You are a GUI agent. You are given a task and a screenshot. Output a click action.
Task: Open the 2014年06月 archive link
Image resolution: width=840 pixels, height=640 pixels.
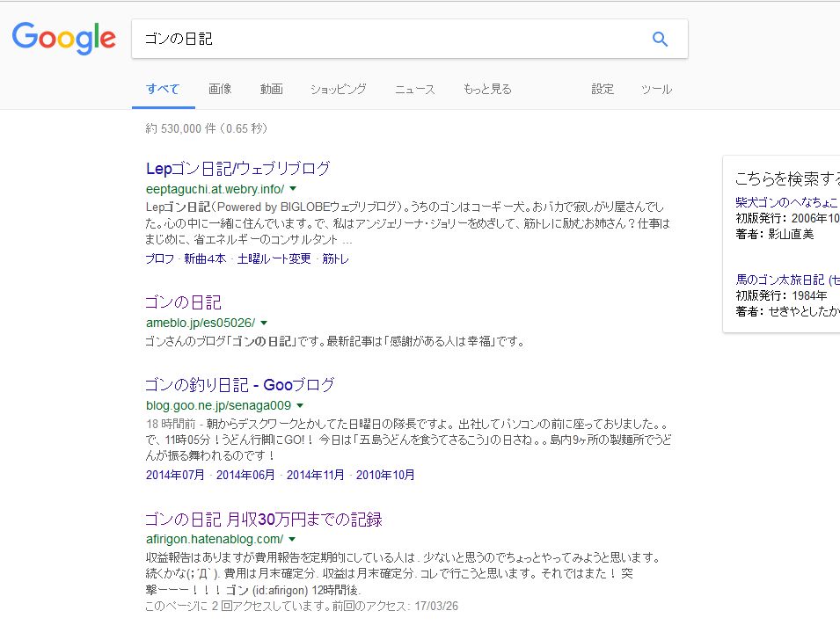245,475
